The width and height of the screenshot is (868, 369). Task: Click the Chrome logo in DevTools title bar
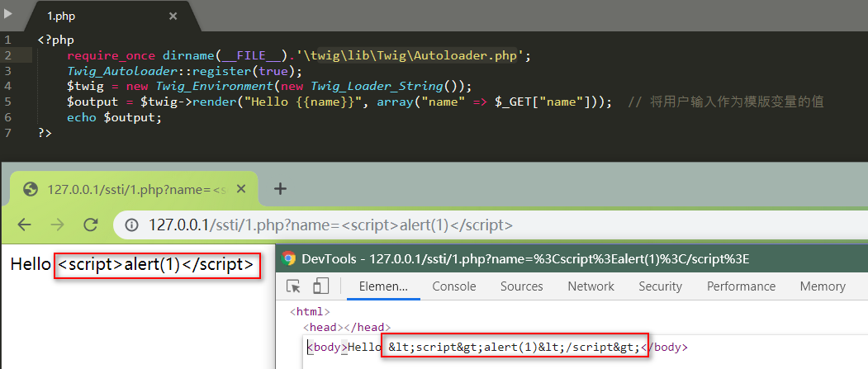[289, 258]
